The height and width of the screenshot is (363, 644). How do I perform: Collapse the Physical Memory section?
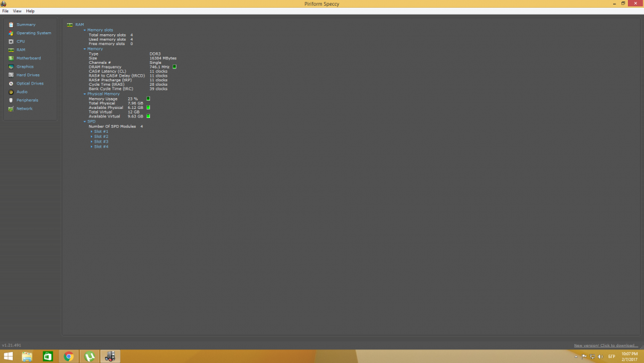pyautogui.click(x=84, y=93)
